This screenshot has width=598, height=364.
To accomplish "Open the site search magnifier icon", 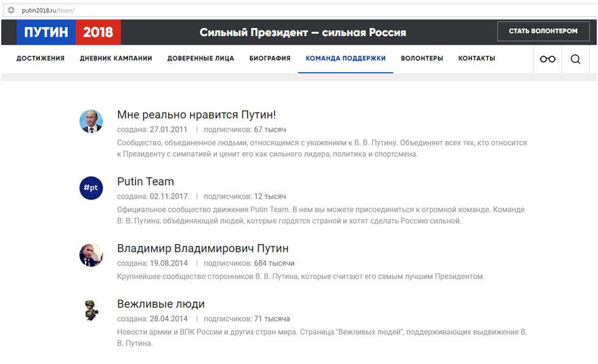I will point(575,59).
